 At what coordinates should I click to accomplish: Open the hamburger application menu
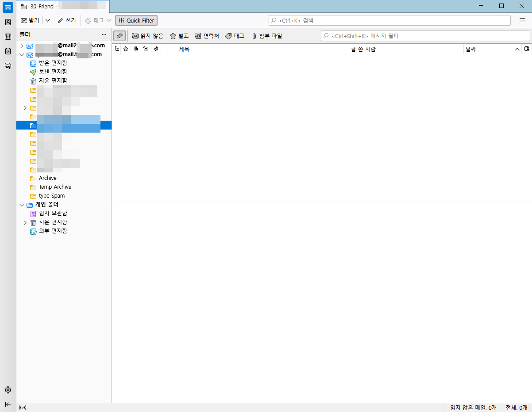click(522, 20)
